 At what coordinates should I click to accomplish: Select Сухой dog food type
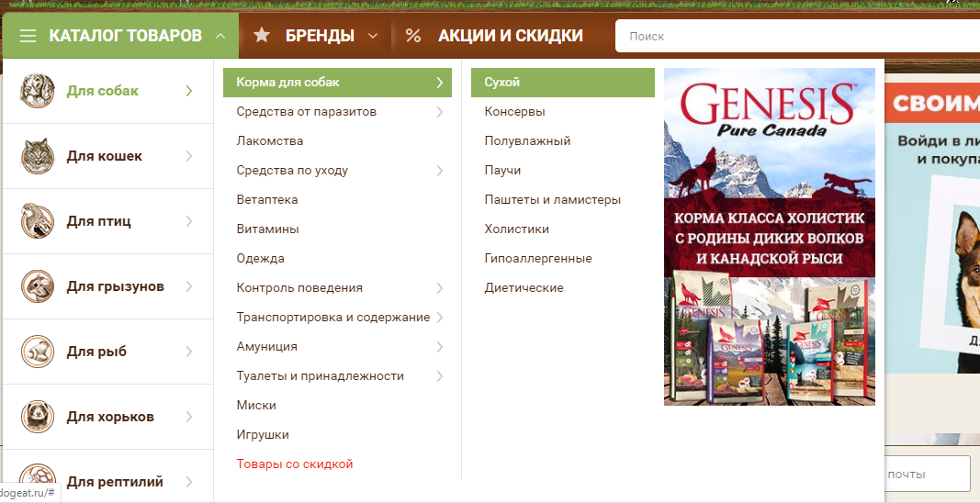point(562,83)
